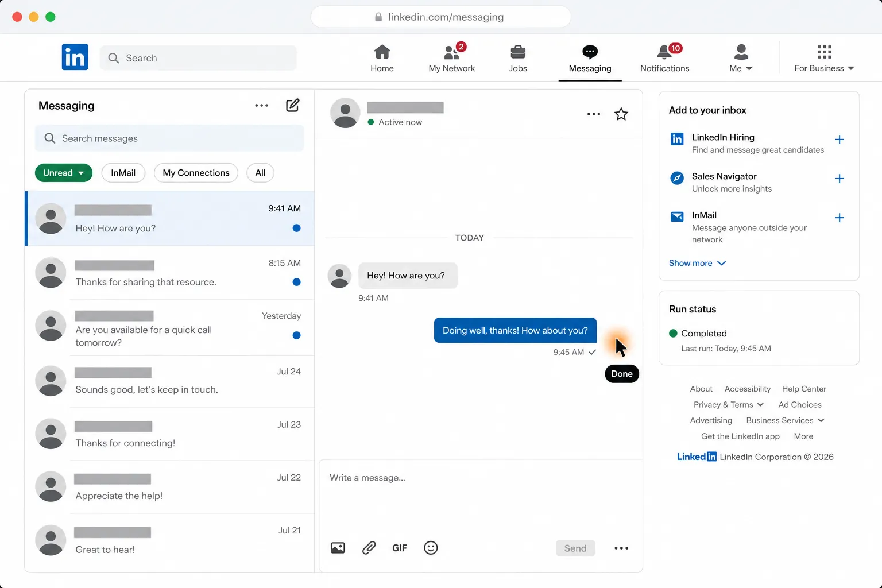Open the emoji picker

click(431, 548)
